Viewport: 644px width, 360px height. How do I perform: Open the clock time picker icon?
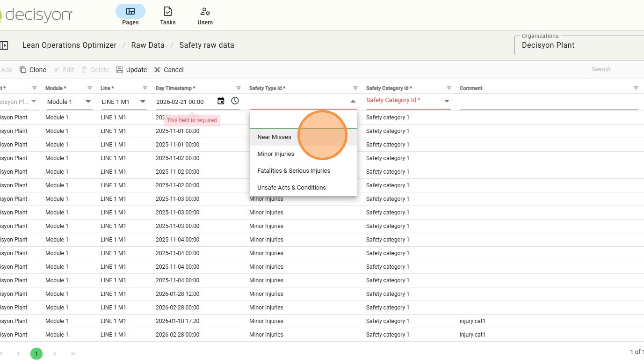(235, 101)
